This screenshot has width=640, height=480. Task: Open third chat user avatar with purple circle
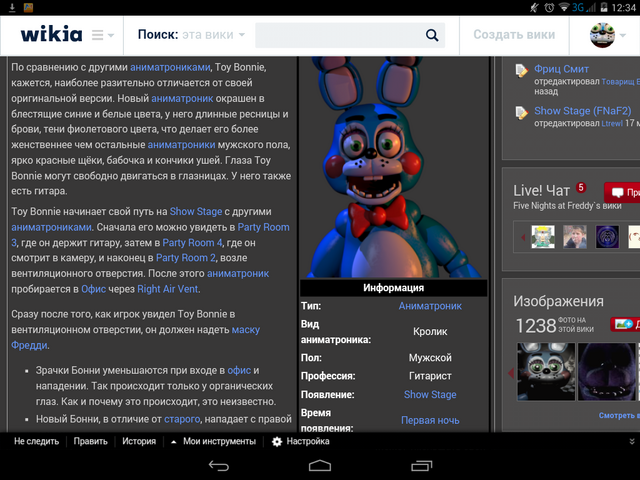tap(607, 237)
